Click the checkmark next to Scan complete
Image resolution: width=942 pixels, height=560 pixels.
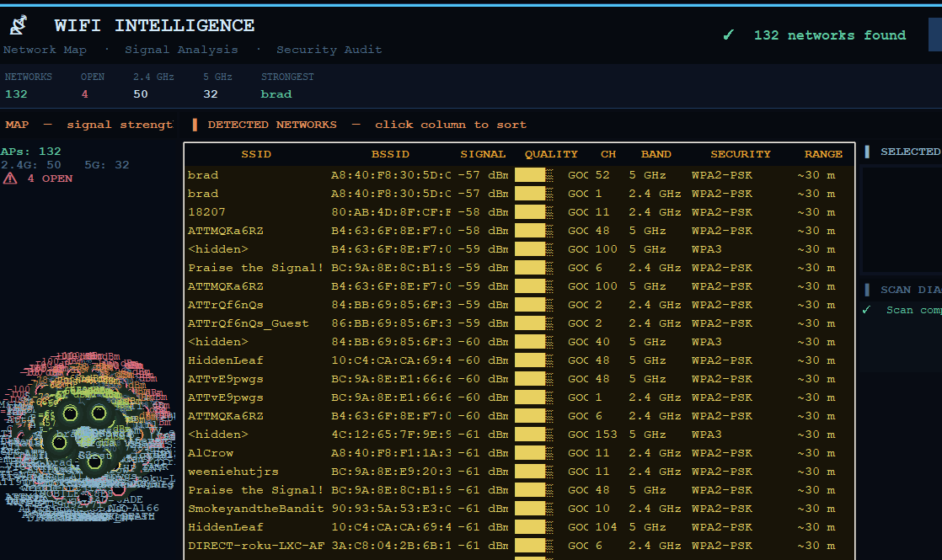(x=866, y=310)
